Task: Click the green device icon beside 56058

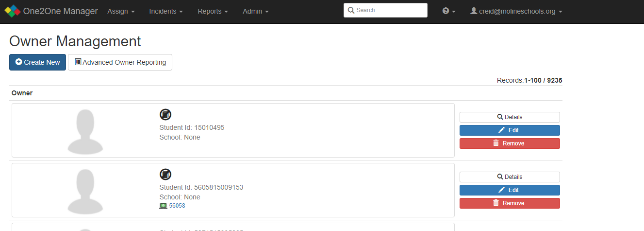Action: click(164, 206)
